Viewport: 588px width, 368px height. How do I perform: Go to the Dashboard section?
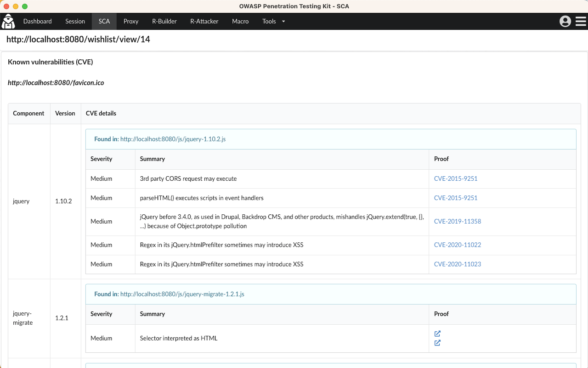click(x=37, y=21)
